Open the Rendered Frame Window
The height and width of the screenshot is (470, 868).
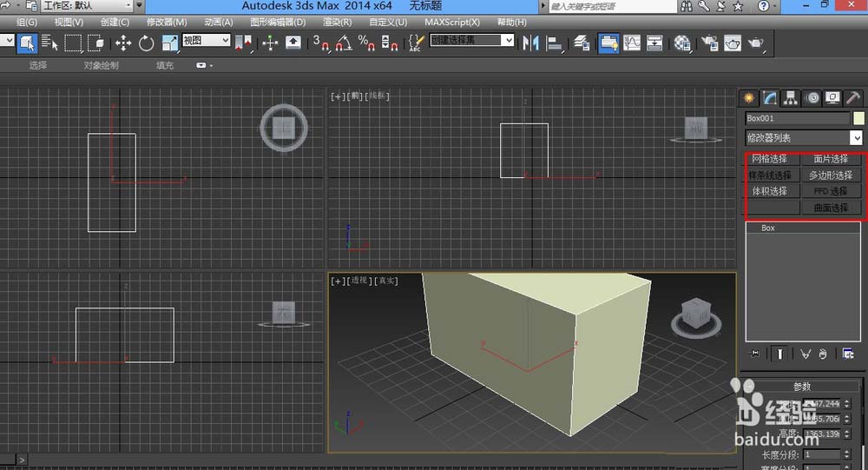click(x=733, y=43)
